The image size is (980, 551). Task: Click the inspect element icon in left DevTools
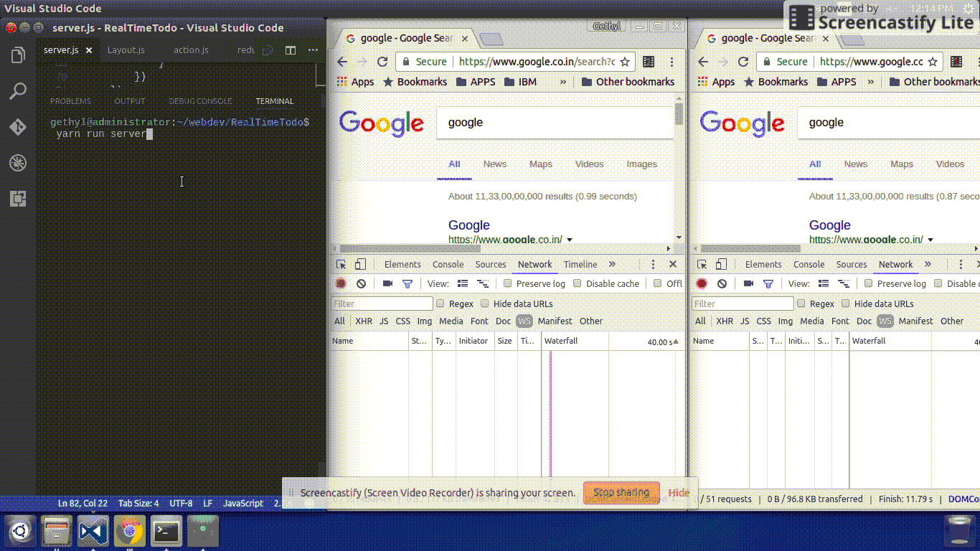(x=341, y=265)
